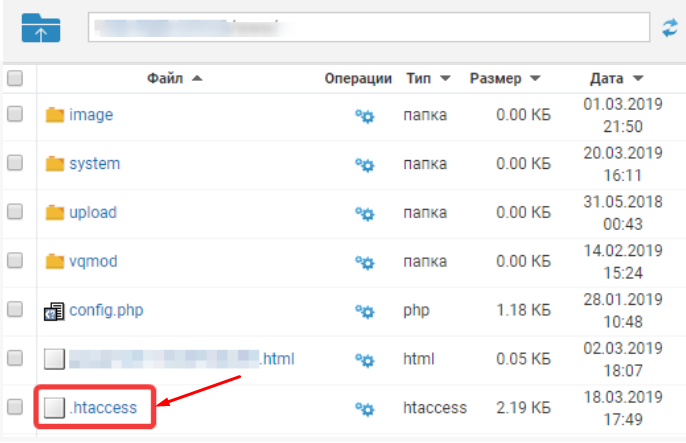Click the 0.05 КБ size value

coord(523,359)
